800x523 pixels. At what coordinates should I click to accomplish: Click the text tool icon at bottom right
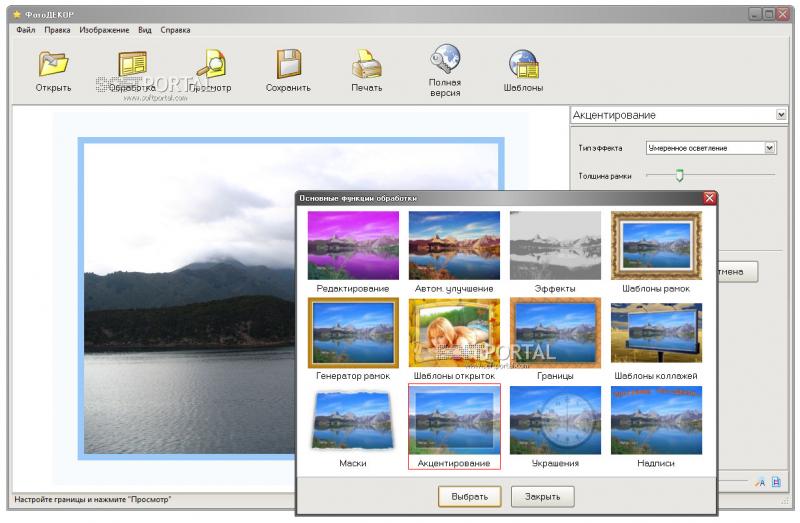click(x=761, y=482)
